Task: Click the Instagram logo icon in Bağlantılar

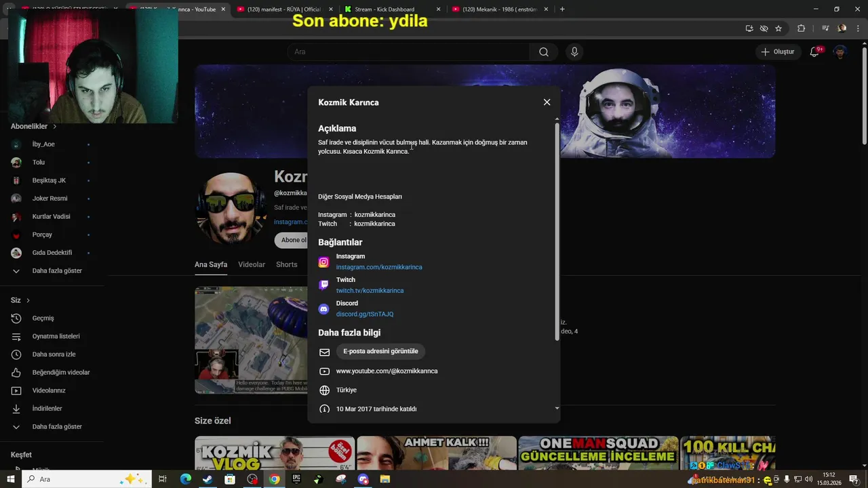Action: click(x=323, y=262)
